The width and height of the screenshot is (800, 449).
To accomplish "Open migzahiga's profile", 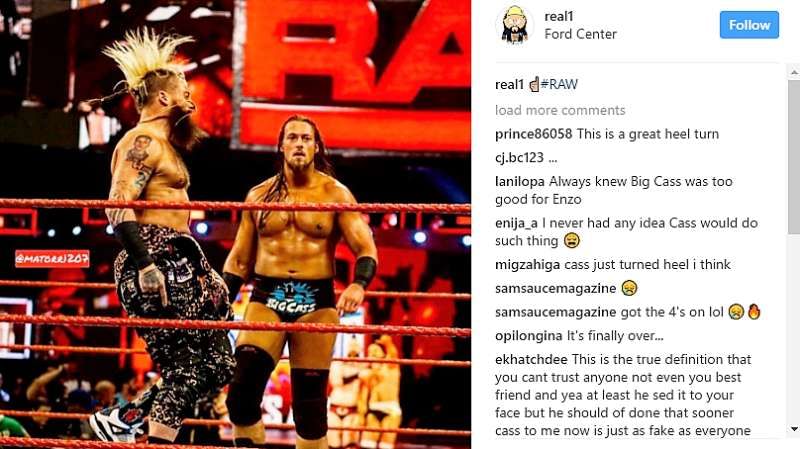I will [527, 264].
